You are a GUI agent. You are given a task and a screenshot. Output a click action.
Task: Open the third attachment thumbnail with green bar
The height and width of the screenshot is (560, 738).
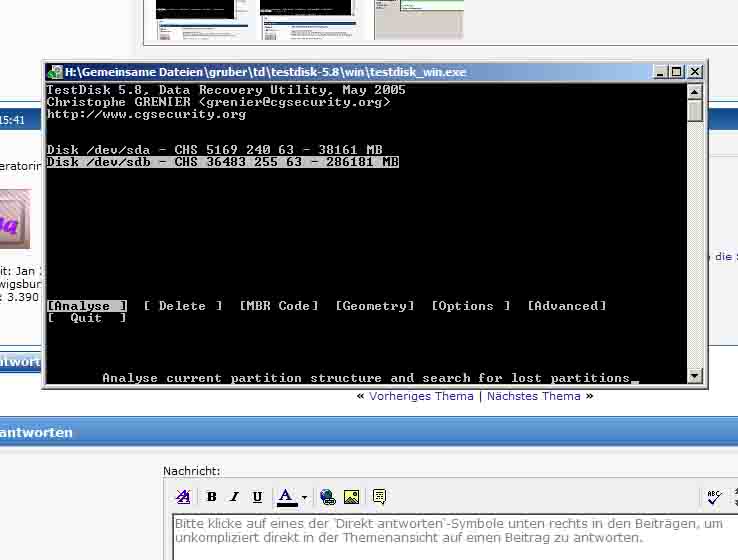click(x=419, y=20)
